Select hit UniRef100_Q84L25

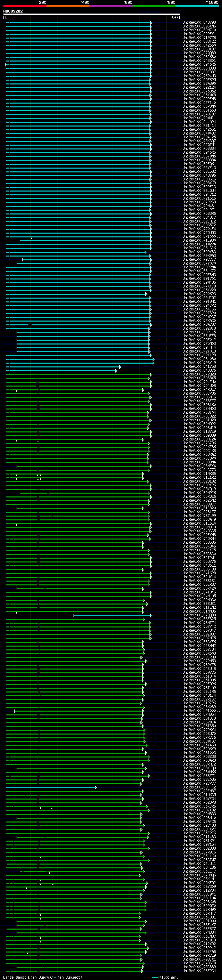coord(199,137)
